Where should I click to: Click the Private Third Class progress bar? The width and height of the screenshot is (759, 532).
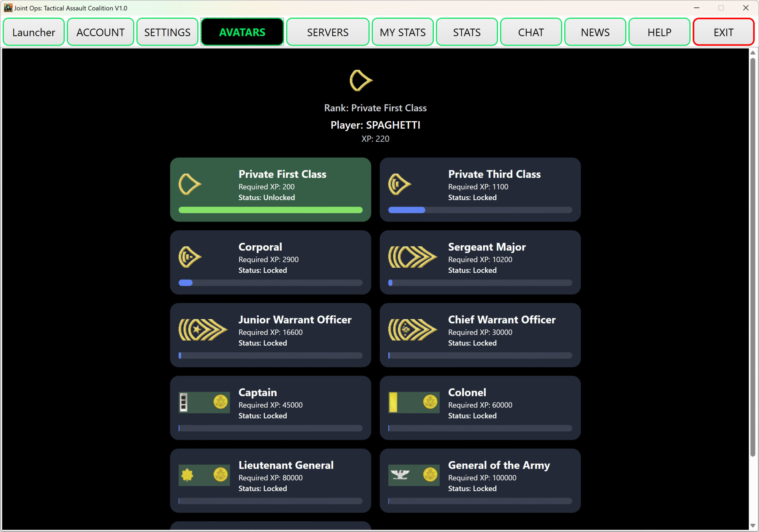[480, 210]
